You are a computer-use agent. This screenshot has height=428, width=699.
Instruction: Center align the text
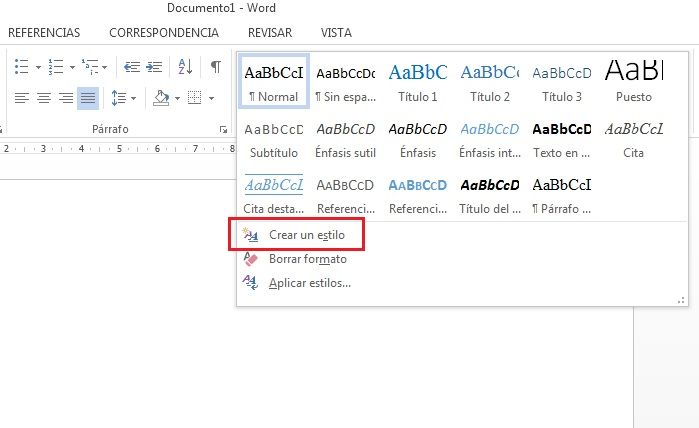tap(43, 98)
